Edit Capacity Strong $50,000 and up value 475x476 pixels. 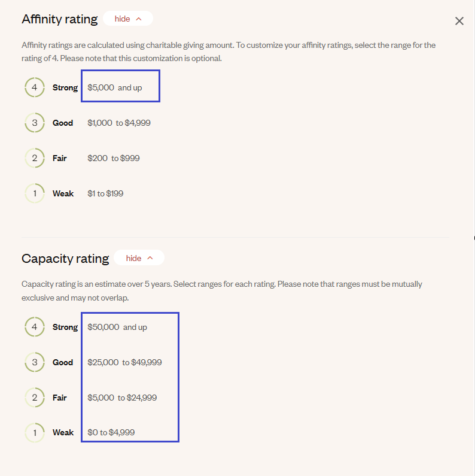pos(117,327)
